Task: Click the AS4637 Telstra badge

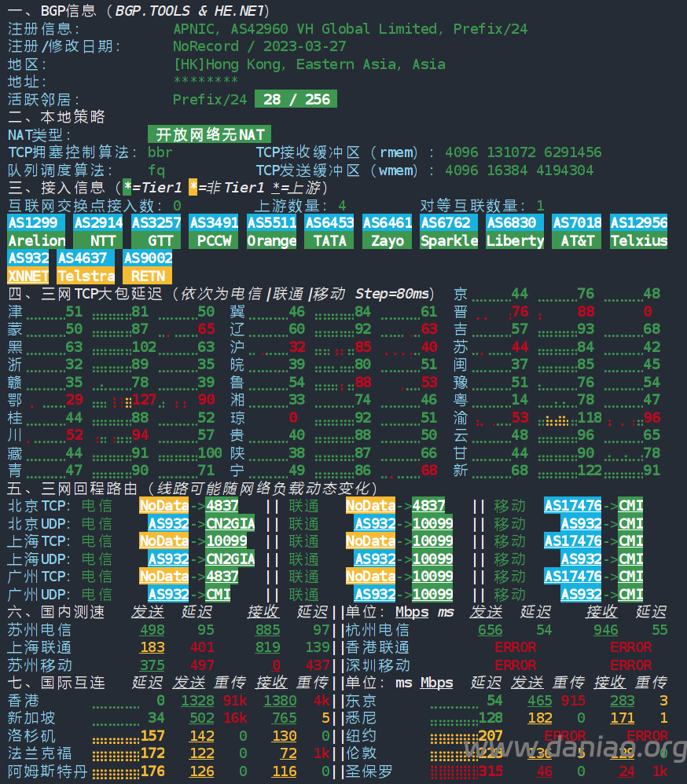Action: coord(86,267)
